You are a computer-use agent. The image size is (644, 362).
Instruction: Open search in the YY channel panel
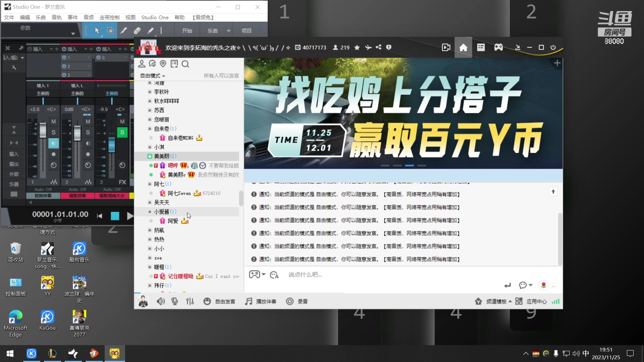click(x=185, y=64)
